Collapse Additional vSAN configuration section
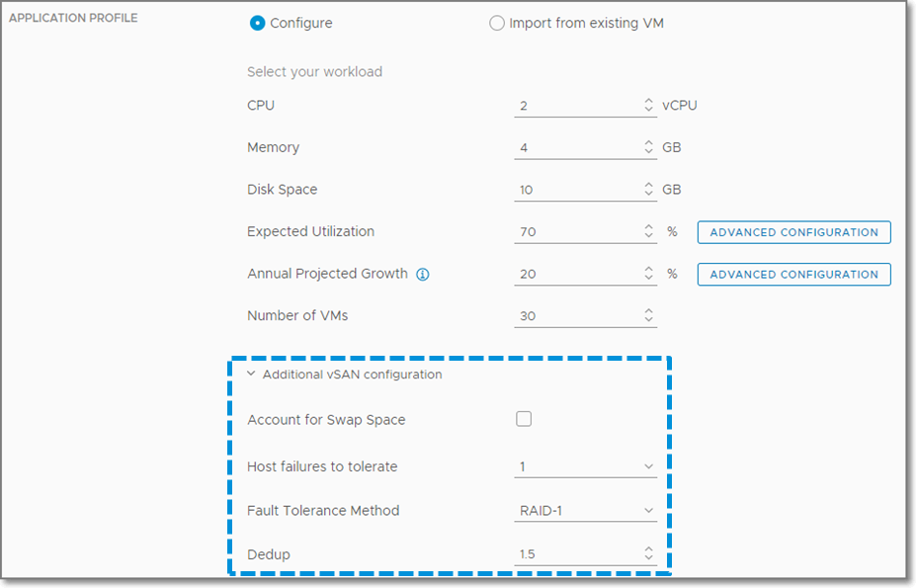916x588 pixels. click(252, 375)
